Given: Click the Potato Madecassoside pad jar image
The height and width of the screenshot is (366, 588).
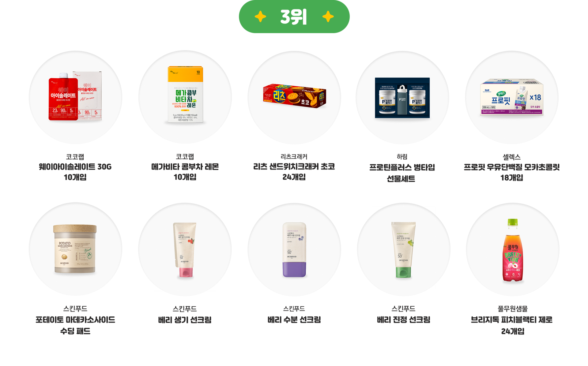Looking at the screenshot, I should (x=75, y=249).
